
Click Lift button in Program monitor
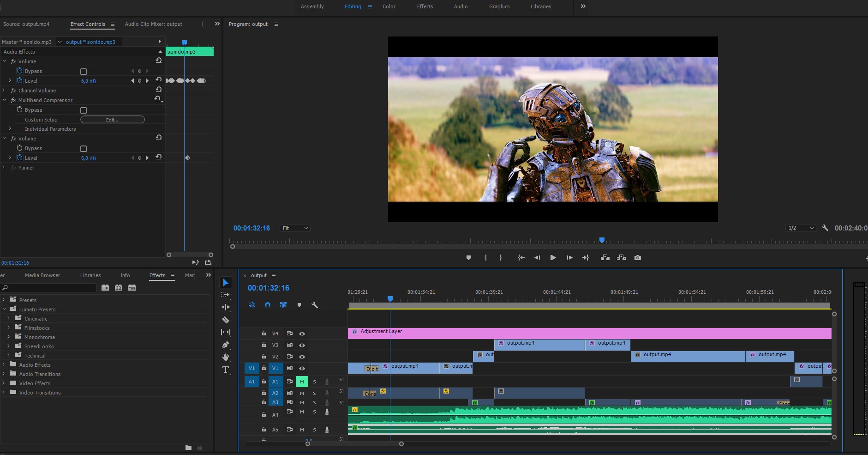(x=605, y=258)
